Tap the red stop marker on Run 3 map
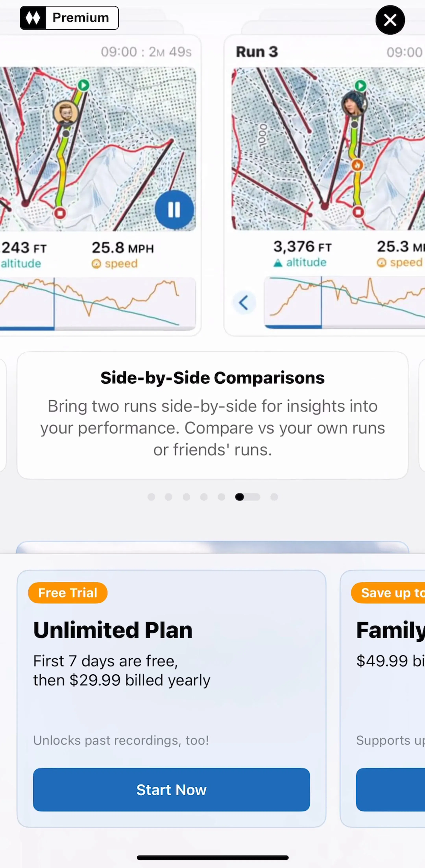Viewport: 425px width, 868px height. point(358,212)
